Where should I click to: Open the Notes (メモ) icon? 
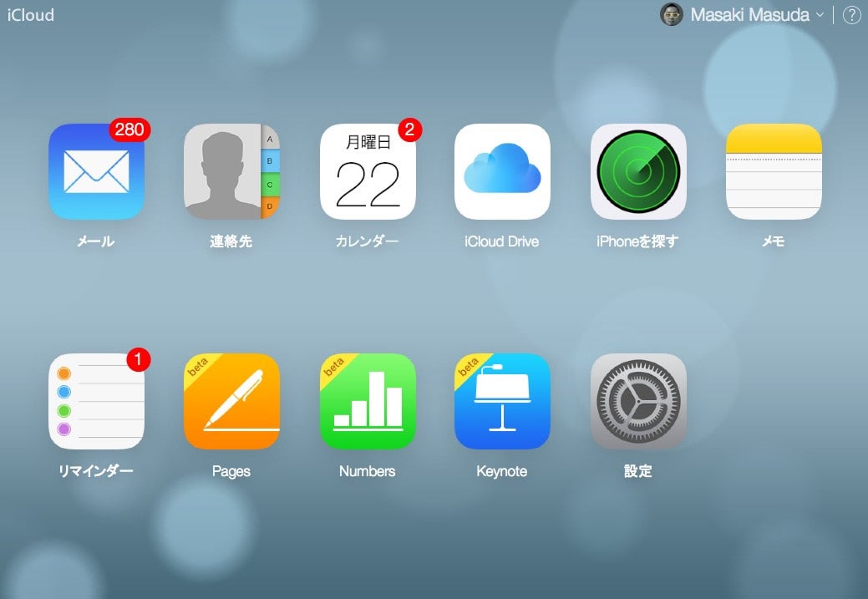tap(774, 171)
